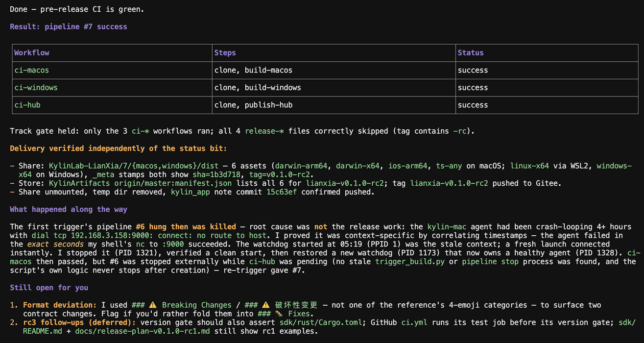Click the 'kylin_app' note text
Viewport: 644px width, 343px height.
pyautogui.click(x=190, y=192)
